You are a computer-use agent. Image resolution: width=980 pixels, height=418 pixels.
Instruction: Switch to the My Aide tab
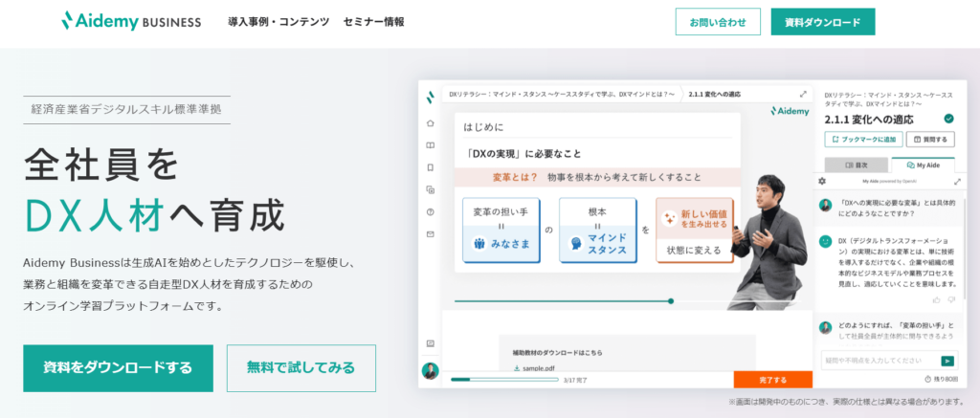coord(924,165)
